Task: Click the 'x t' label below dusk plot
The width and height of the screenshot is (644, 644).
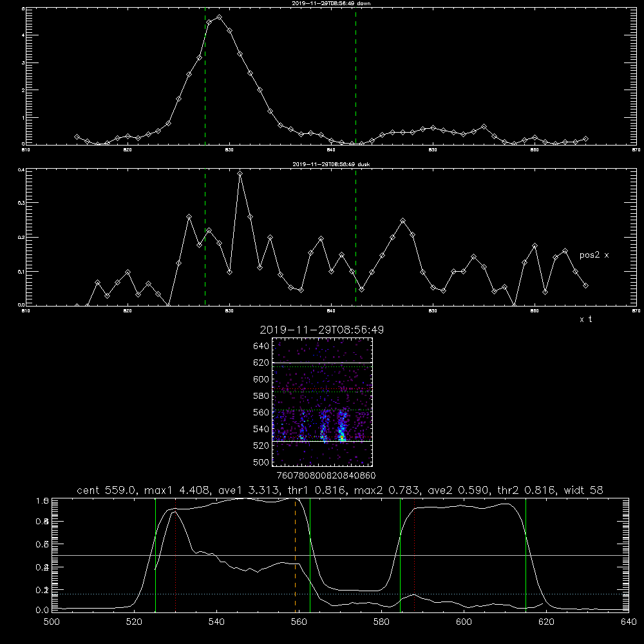Action: click(x=585, y=319)
